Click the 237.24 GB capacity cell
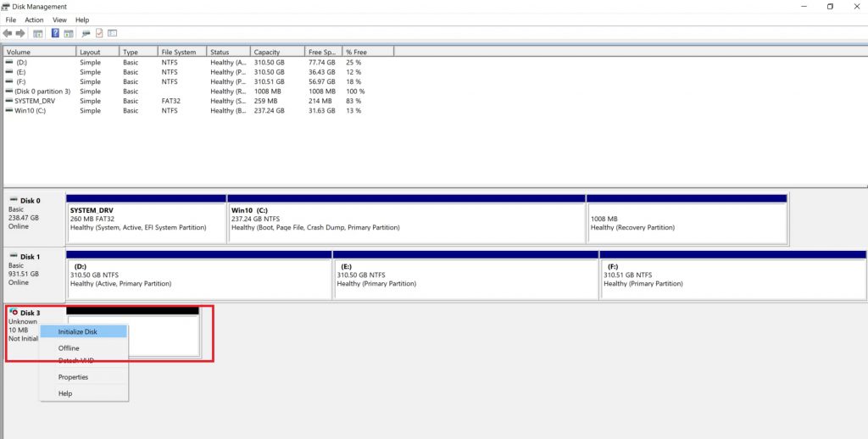Viewport: 868px width, 439px height. [269, 111]
